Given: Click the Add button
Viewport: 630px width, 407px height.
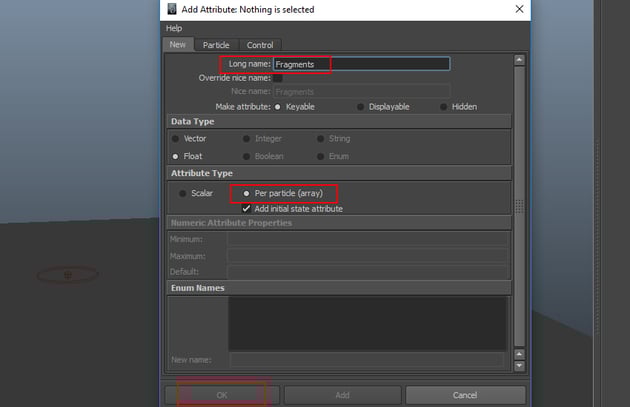Looking at the screenshot, I should point(342,395).
